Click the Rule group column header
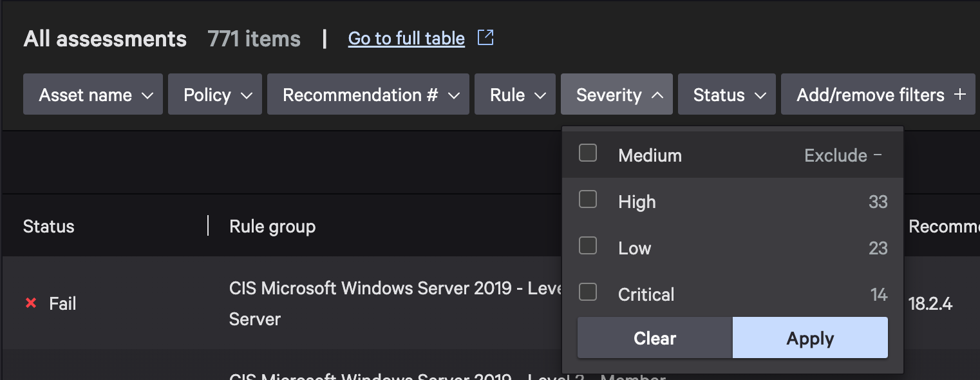This screenshot has height=380, width=980. [x=272, y=227]
